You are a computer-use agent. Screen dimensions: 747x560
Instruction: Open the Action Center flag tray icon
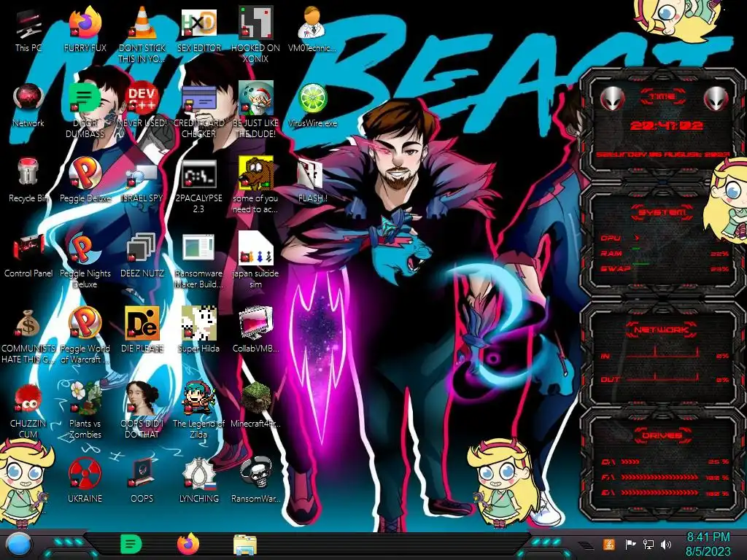click(631, 544)
